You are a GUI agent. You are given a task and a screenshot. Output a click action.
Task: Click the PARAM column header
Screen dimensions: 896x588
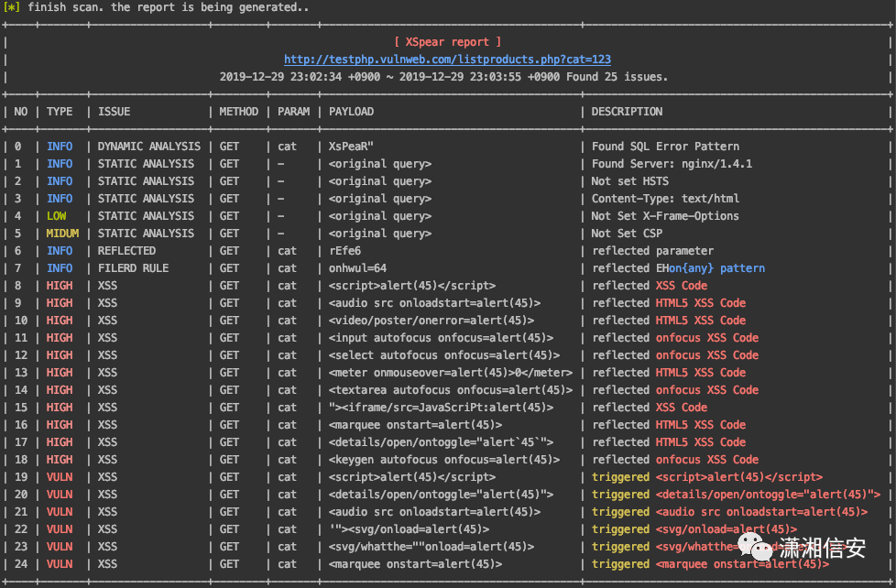coord(293,112)
